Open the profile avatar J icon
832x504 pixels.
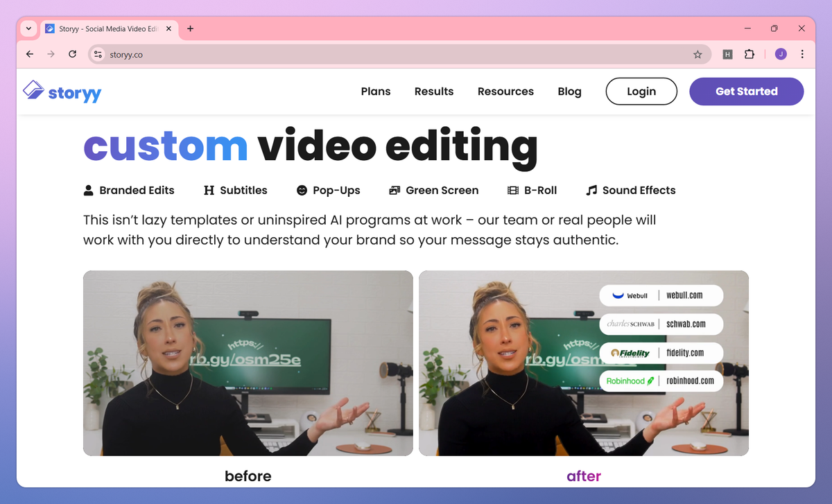coord(781,54)
